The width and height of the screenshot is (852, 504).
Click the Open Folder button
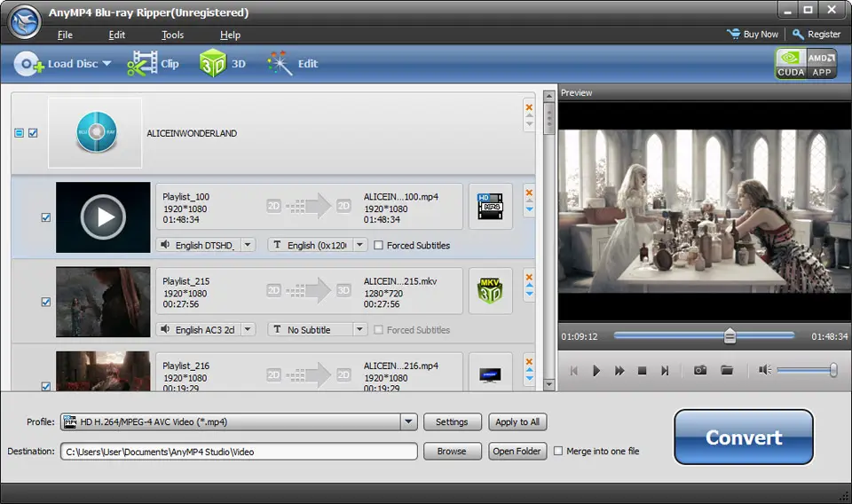pos(517,452)
